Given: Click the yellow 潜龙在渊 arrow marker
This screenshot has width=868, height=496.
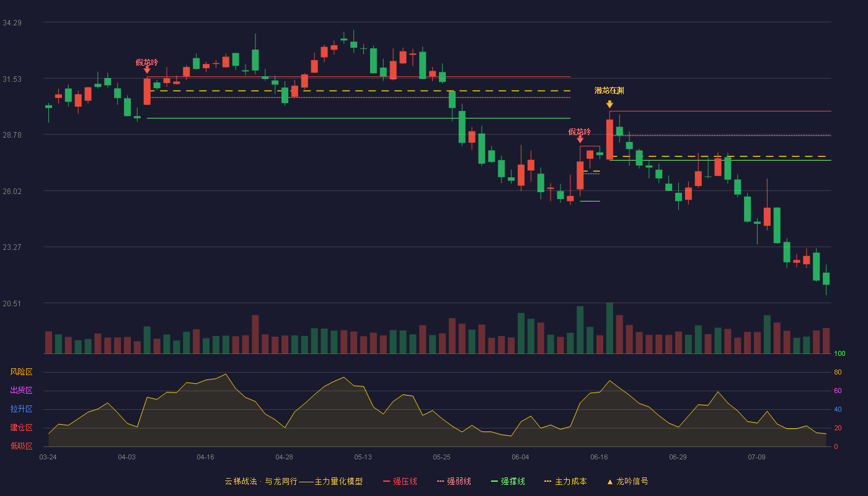Looking at the screenshot, I should [609, 104].
